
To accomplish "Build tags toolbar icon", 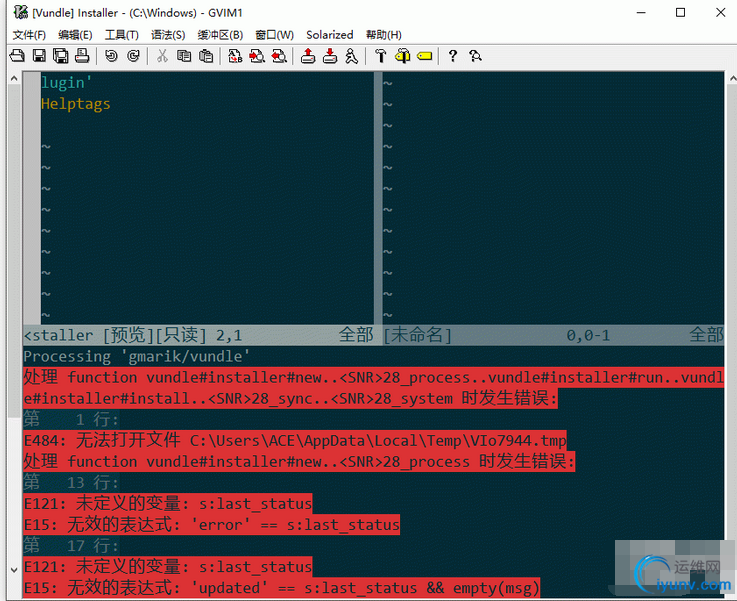I will click(402, 56).
